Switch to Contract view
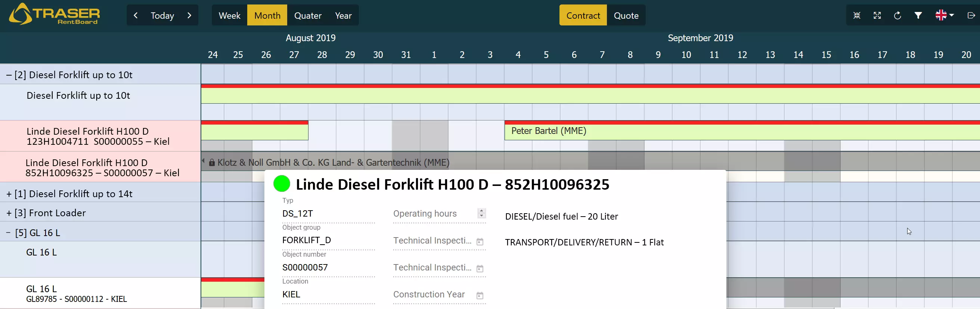The height and width of the screenshot is (309, 980). point(583,16)
